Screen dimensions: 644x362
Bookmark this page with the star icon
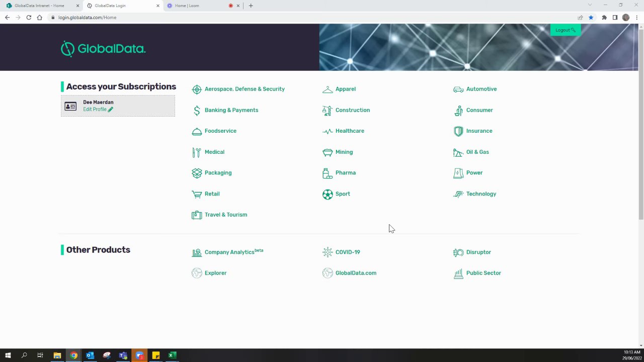pos(591,18)
